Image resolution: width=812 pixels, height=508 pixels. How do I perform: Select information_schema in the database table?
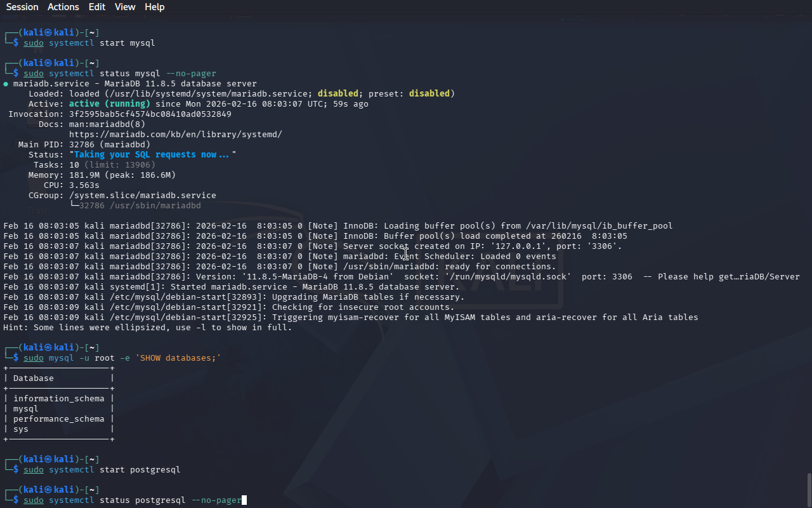coord(58,399)
